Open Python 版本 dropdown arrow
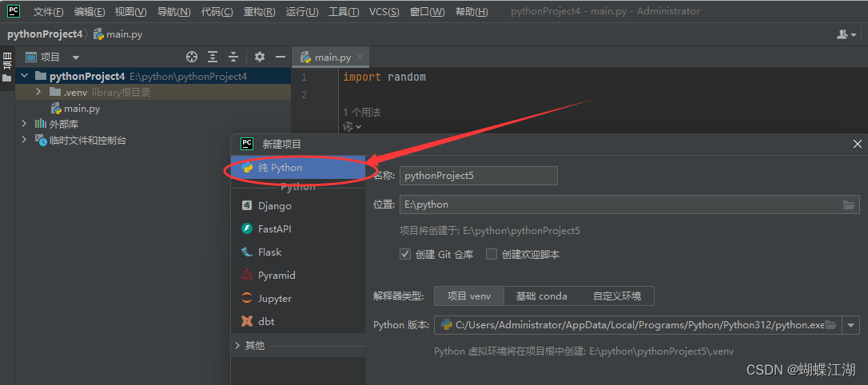Image resolution: width=868 pixels, height=385 pixels. click(x=851, y=325)
